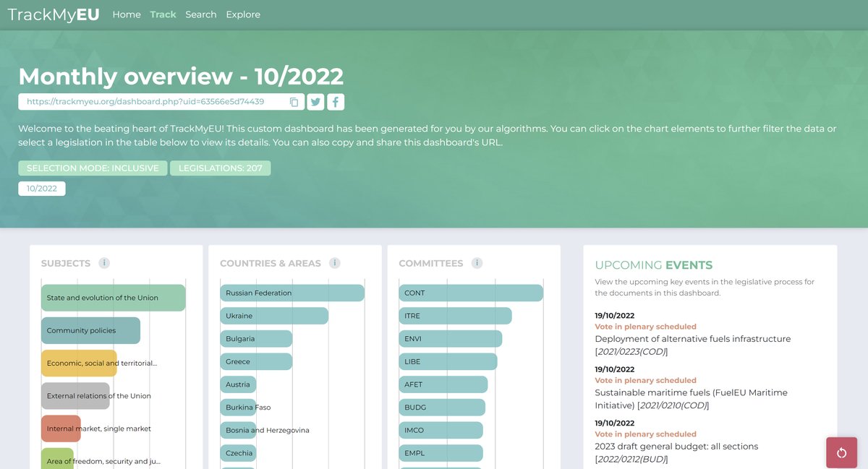This screenshot has width=868, height=469.
Task: Click the Upcoming Events heading
Action: [x=654, y=265]
